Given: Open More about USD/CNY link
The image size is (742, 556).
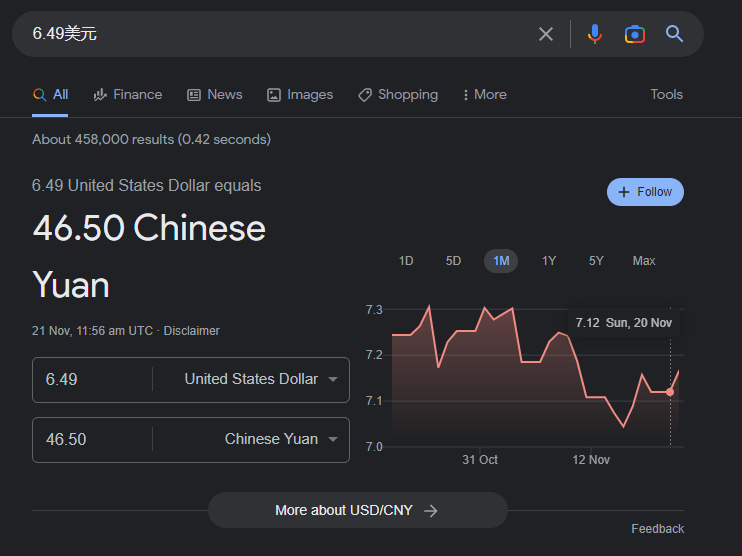Looking at the screenshot, I should click(x=357, y=510).
